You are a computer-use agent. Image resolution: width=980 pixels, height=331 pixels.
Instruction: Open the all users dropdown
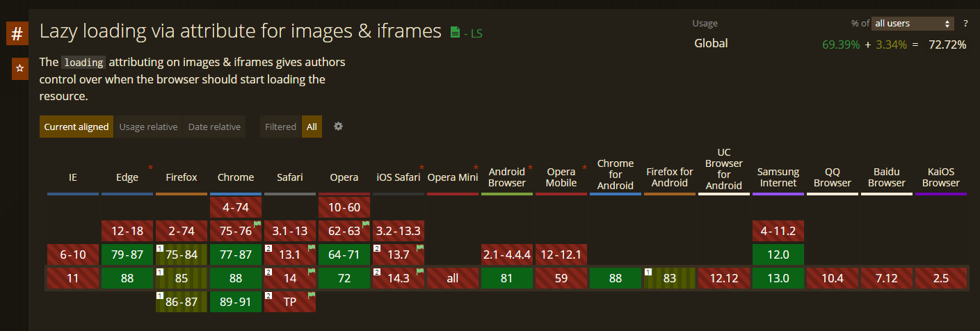tap(913, 24)
